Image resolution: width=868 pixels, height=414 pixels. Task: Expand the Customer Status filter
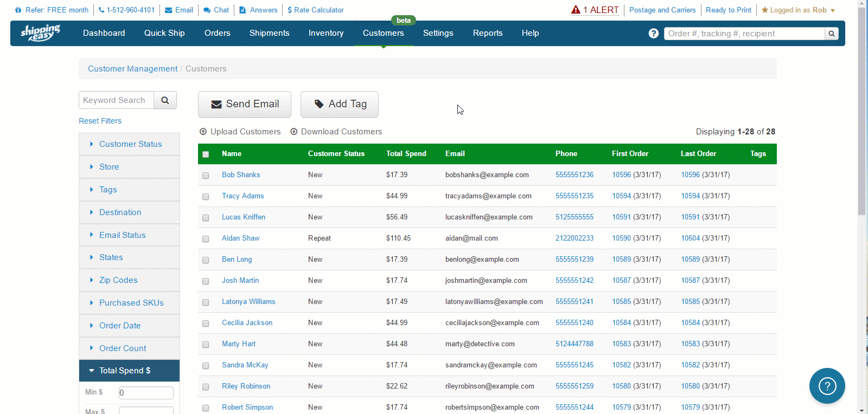pos(130,144)
